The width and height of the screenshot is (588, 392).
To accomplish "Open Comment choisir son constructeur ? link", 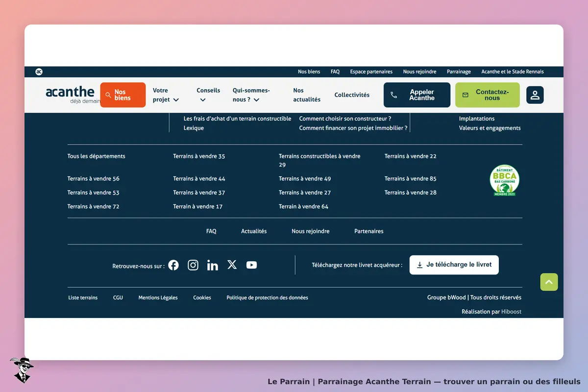I will (345, 119).
